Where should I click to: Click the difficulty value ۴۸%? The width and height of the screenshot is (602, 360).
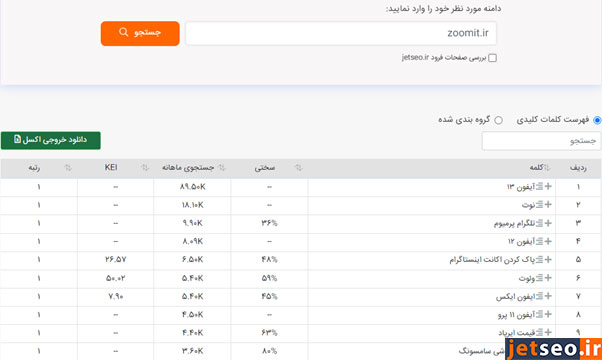tap(270, 260)
